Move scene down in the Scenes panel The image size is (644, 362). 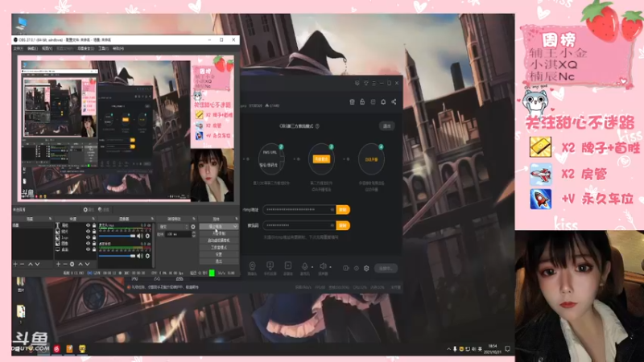click(37, 265)
